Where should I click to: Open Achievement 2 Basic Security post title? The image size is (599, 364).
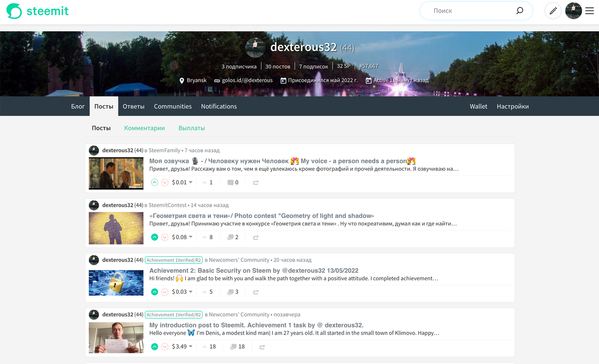coord(254,270)
